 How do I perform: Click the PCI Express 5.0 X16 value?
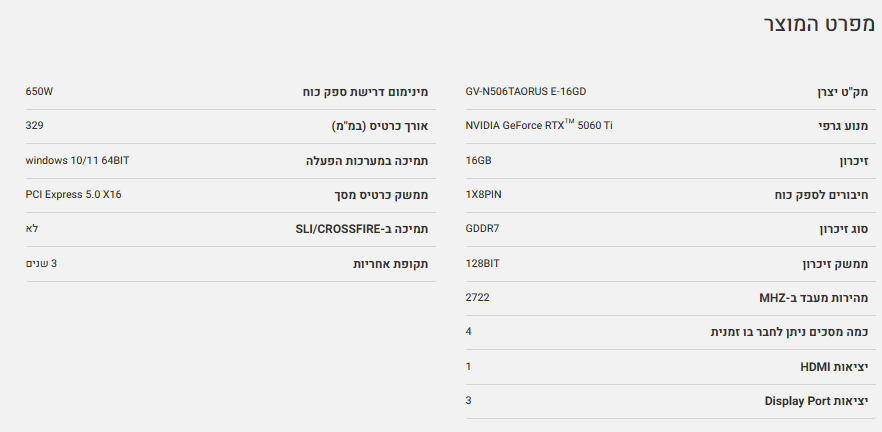click(73, 194)
